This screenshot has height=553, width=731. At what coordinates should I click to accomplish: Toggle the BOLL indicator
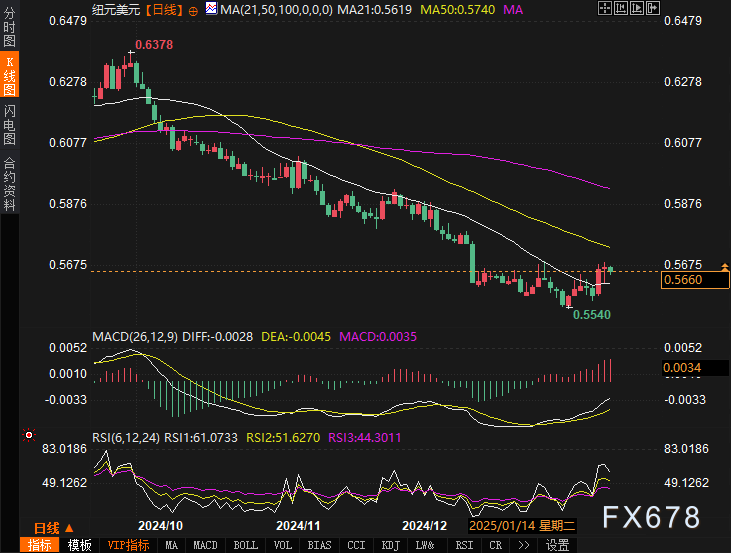[245, 545]
